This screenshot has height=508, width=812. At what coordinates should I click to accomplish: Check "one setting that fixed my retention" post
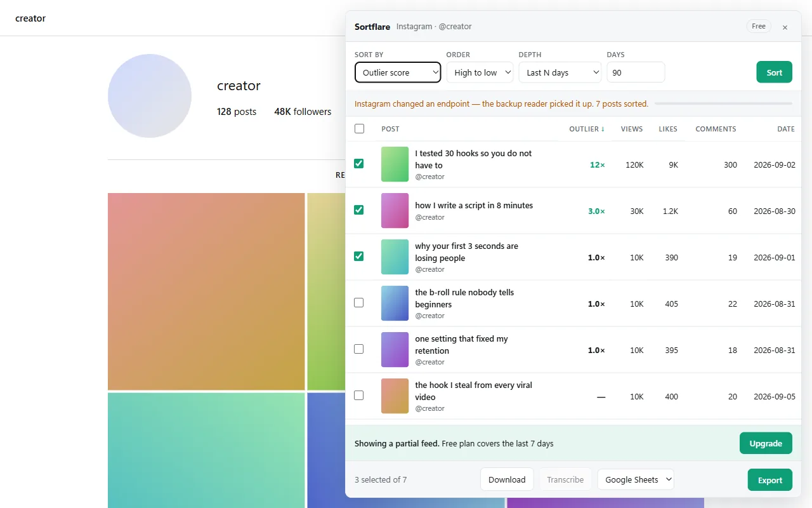click(359, 349)
